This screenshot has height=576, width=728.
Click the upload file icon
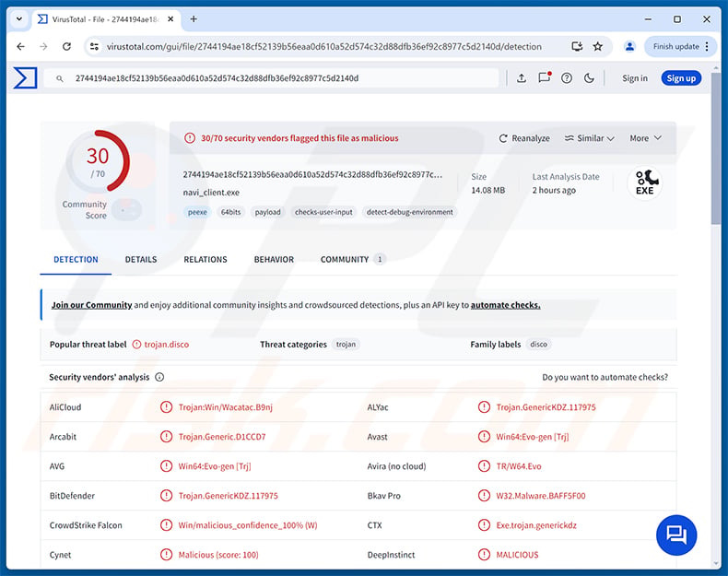522,78
